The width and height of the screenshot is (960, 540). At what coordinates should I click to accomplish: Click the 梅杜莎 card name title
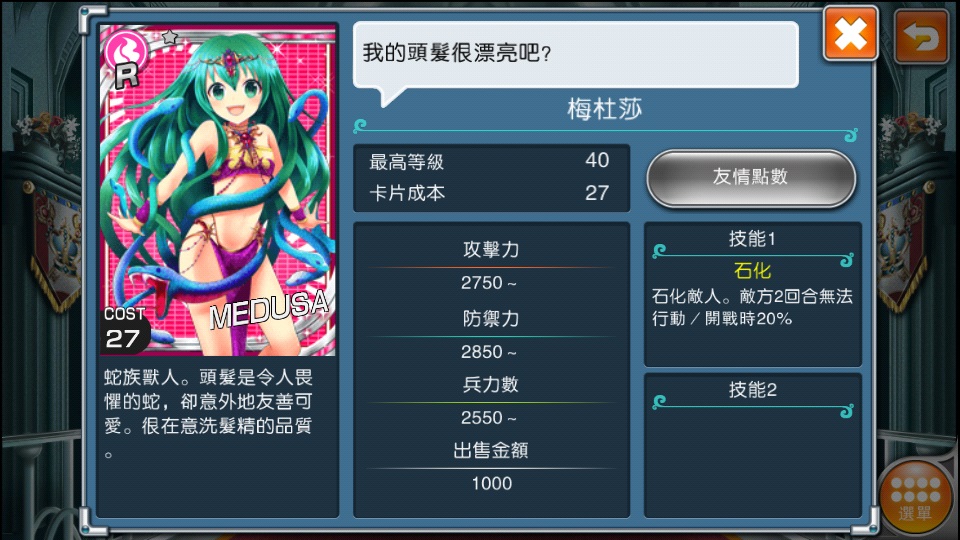[604, 110]
